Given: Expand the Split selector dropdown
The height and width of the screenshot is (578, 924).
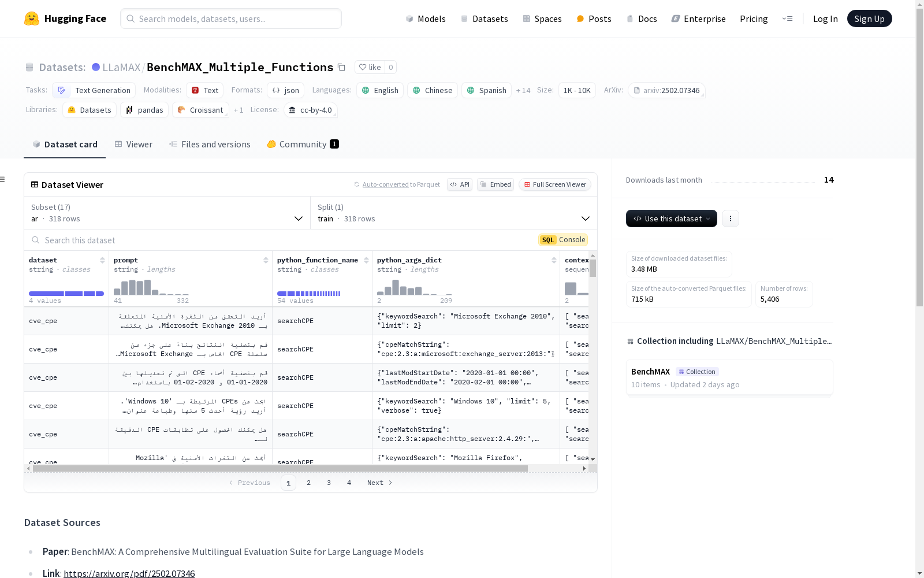Looking at the screenshot, I should tap(454, 213).
